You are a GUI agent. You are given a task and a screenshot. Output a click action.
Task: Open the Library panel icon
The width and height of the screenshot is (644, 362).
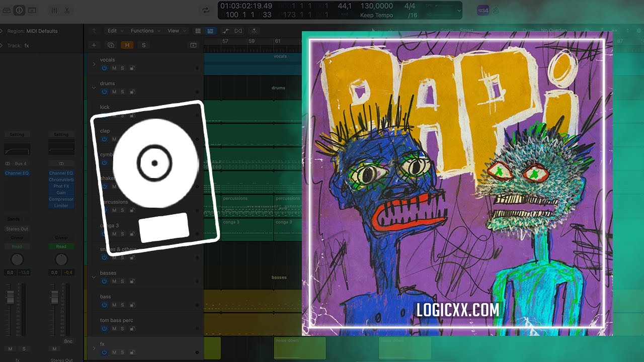point(6,10)
